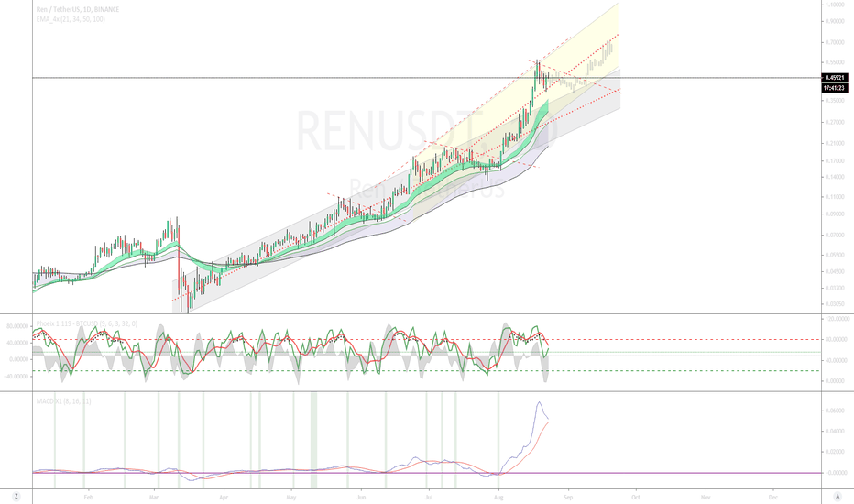Click the 0.04000 label on MACD scale
Viewport: 854px width, 504px height.
pyautogui.click(x=838, y=431)
